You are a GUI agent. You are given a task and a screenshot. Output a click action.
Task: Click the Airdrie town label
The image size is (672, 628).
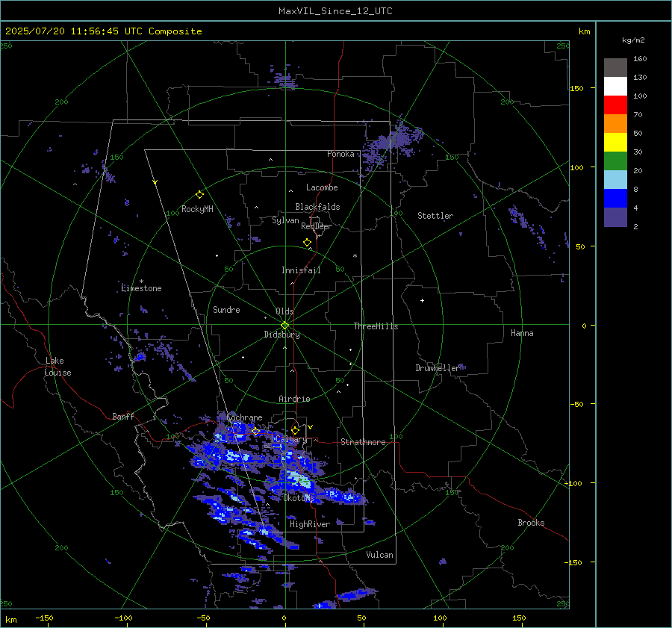click(294, 399)
